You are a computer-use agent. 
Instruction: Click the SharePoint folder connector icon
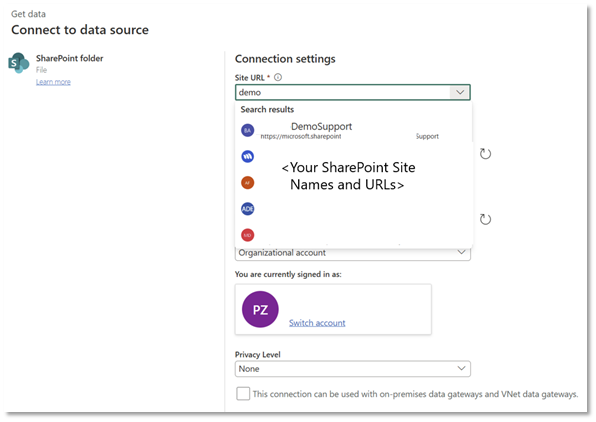[19, 63]
